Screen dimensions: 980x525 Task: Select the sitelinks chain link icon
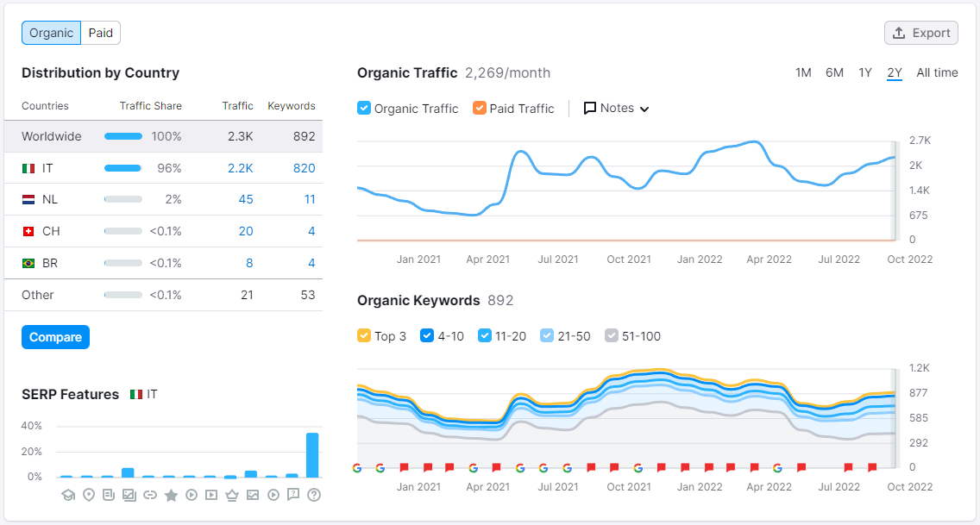(150, 495)
